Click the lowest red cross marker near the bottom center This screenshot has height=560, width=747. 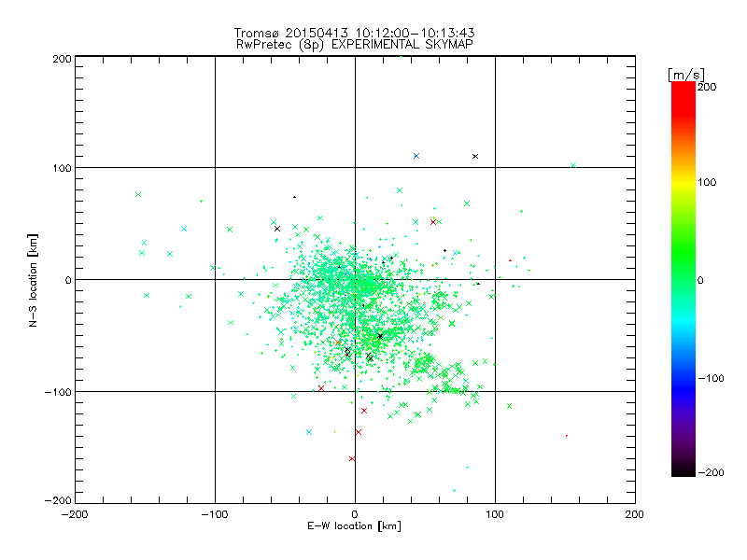(x=352, y=459)
